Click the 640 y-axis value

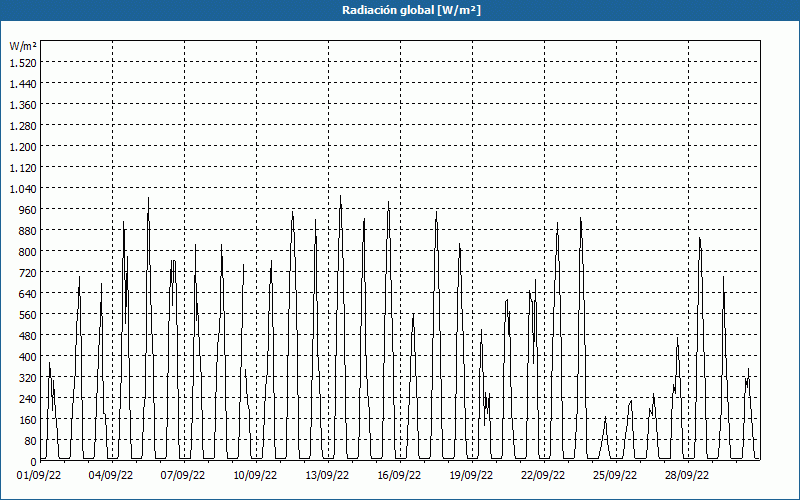pos(29,293)
